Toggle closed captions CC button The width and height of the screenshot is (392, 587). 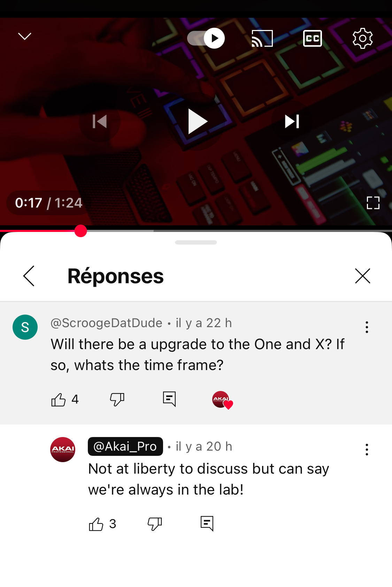pos(313,38)
